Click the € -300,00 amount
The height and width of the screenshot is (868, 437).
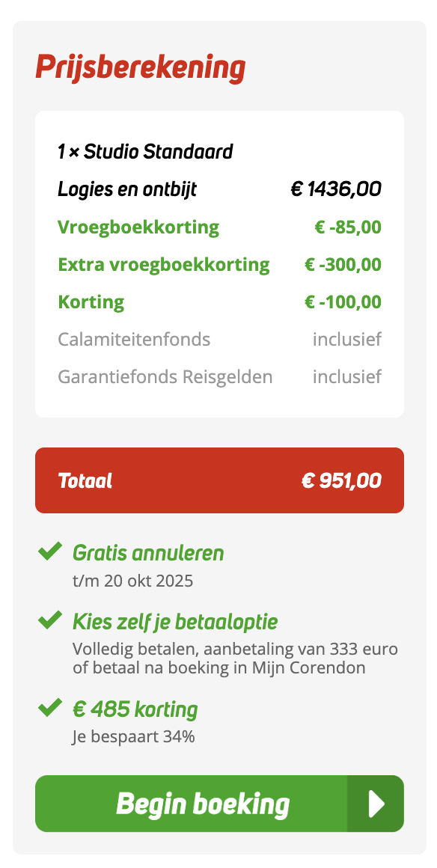(x=343, y=264)
